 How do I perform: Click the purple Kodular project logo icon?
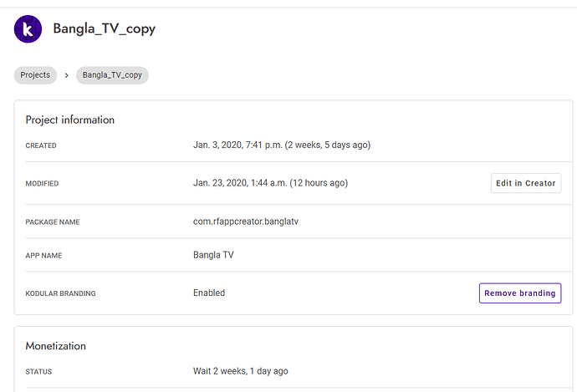click(28, 29)
